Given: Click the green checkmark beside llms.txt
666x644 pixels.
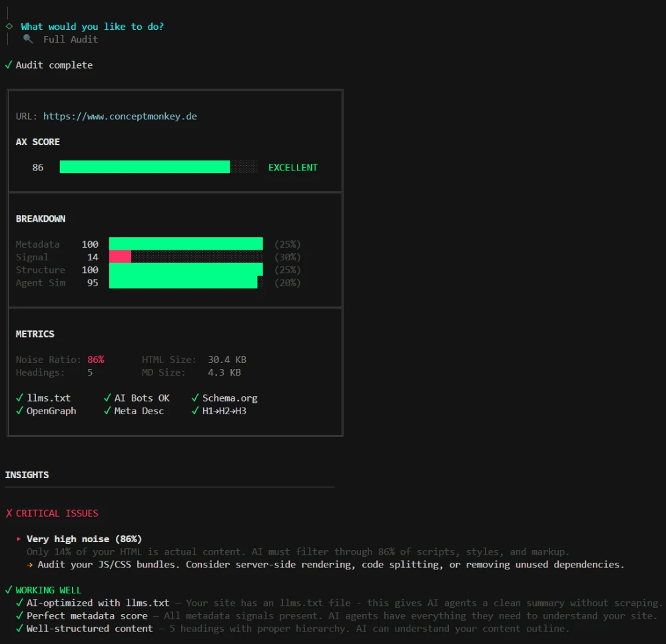Looking at the screenshot, I should (19, 398).
